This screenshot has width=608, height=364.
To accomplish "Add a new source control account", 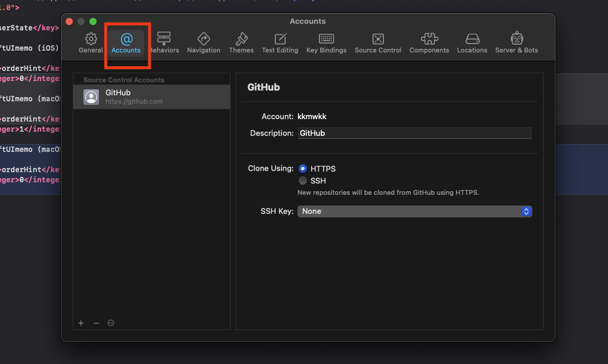I will tap(80, 323).
